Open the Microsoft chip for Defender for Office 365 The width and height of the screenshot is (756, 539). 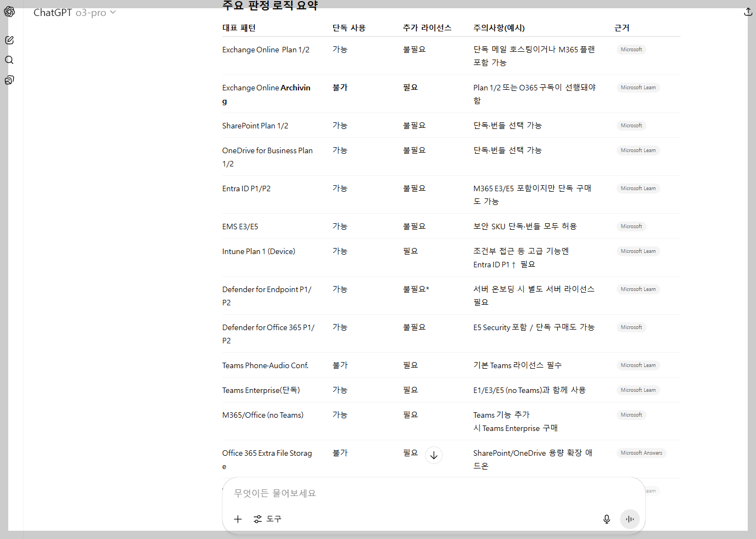(x=631, y=327)
